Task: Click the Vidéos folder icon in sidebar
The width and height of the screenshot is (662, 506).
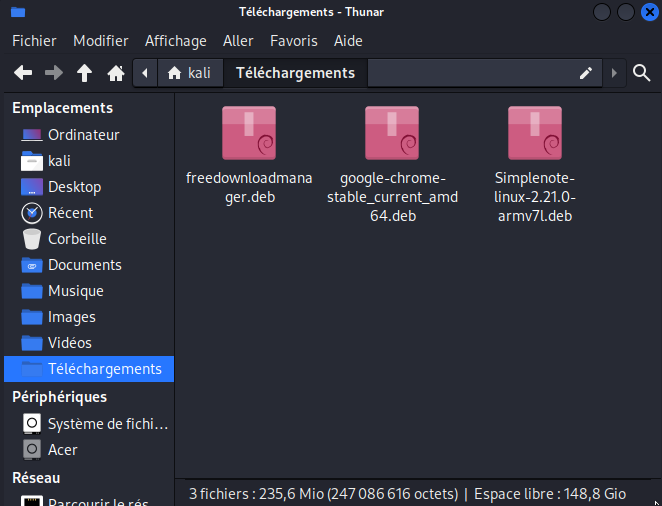Action: (32, 343)
